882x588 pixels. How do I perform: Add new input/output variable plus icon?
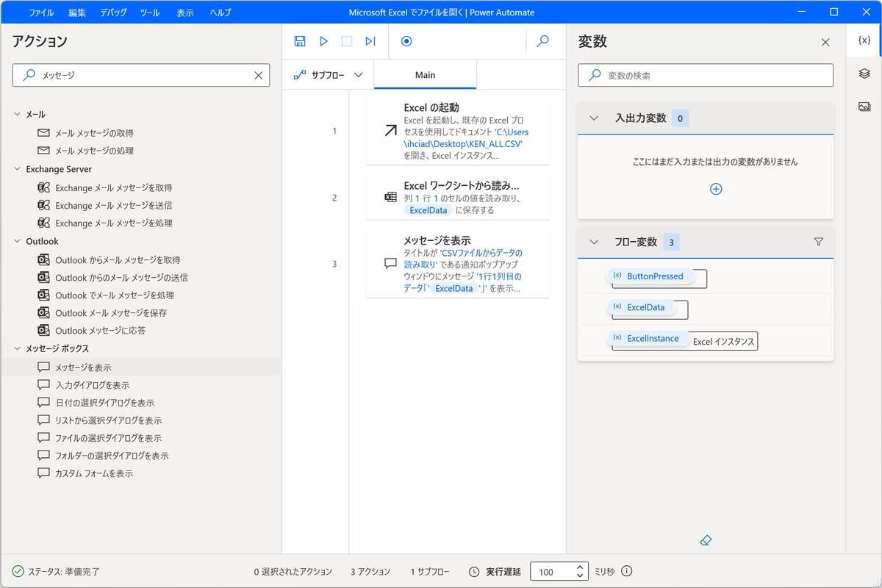point(716,189)
